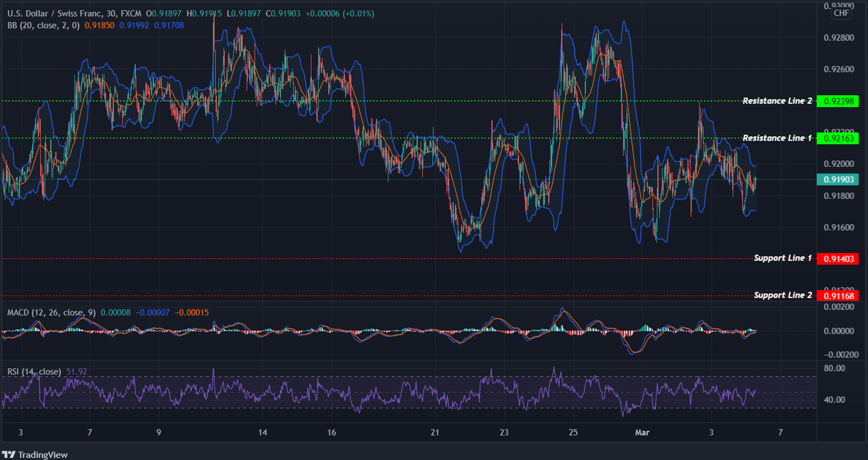
Task: Click the Mar label on the time axis
Action: (x=642, y=432)
